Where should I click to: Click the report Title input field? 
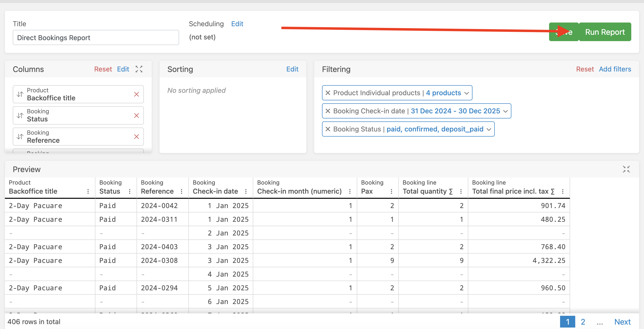pyautogui.click(x=96, y=37)
